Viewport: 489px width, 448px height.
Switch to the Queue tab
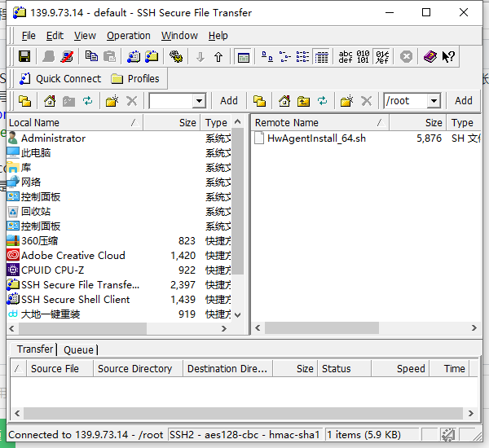[x=79, y=349]
